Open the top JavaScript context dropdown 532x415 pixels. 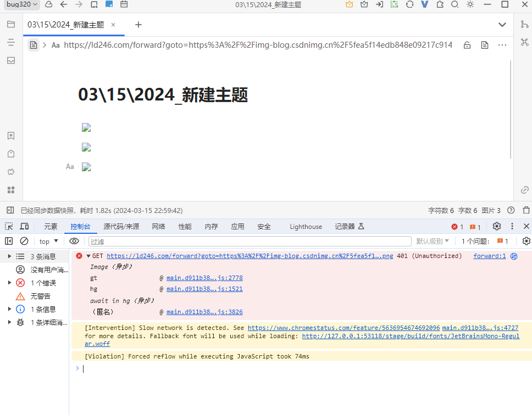49,241
